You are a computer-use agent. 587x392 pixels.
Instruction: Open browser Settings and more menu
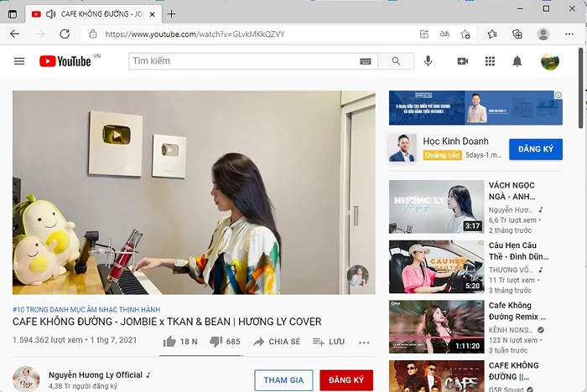(569, 34)
